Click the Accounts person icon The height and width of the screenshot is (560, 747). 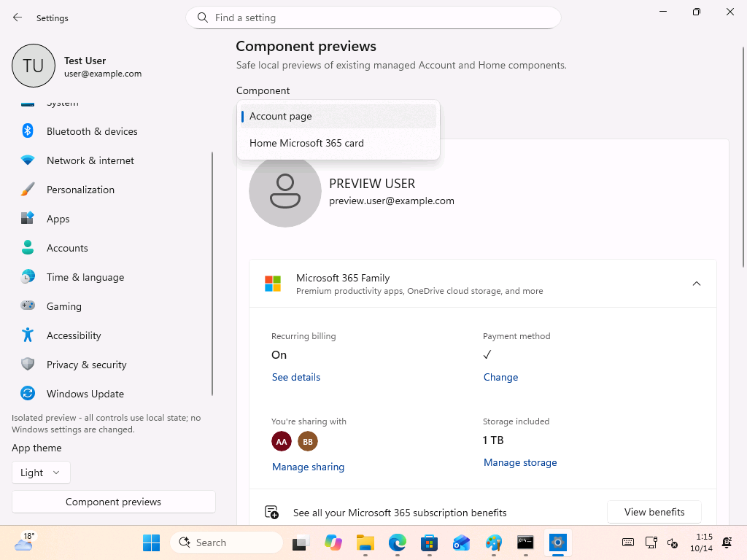pyautogui.click(x=28, y=248)
